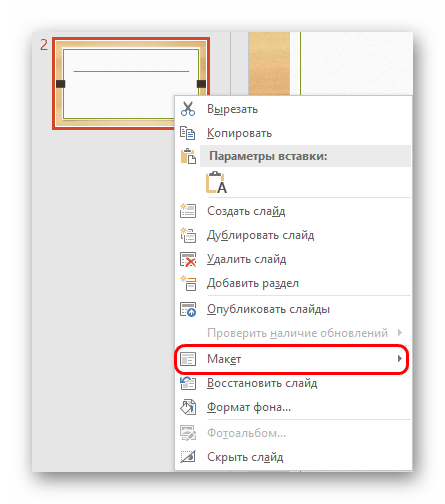Click the Hide Slide icon
This screenshot has height=504, width=445.
click(x=188, y=457)
